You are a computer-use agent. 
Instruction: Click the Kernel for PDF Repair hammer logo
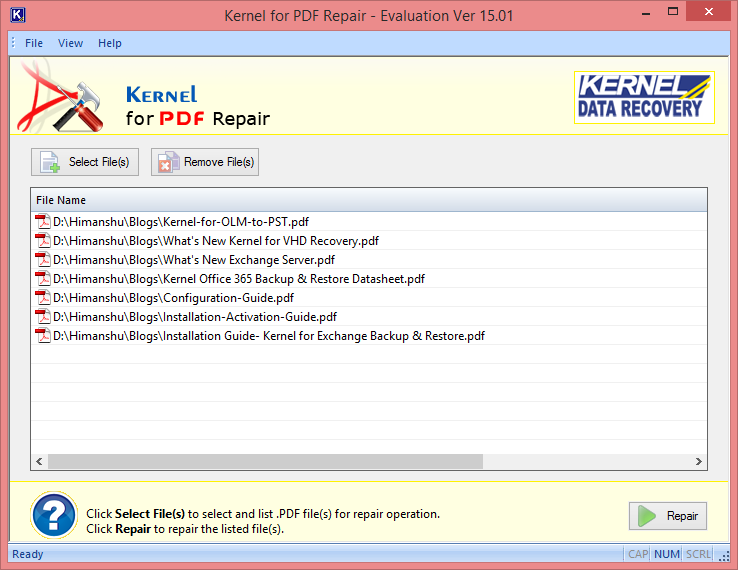click(x=61, y=96)
